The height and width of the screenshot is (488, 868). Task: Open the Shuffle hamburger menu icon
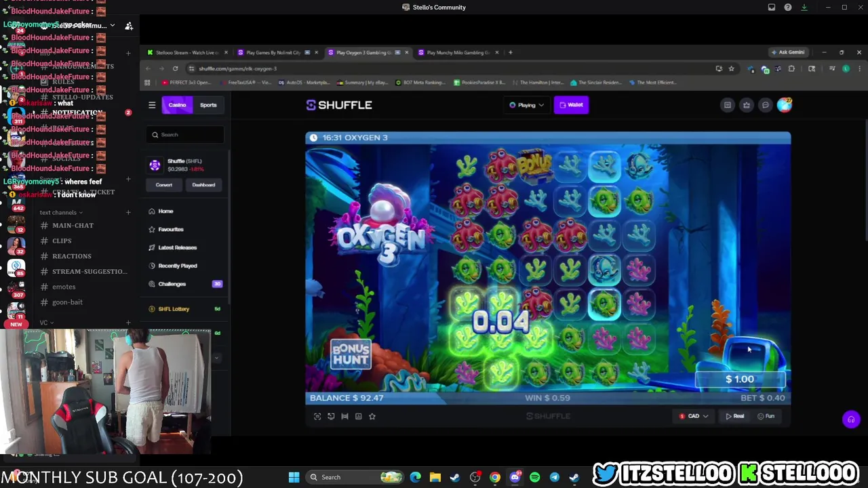(152, 105)
